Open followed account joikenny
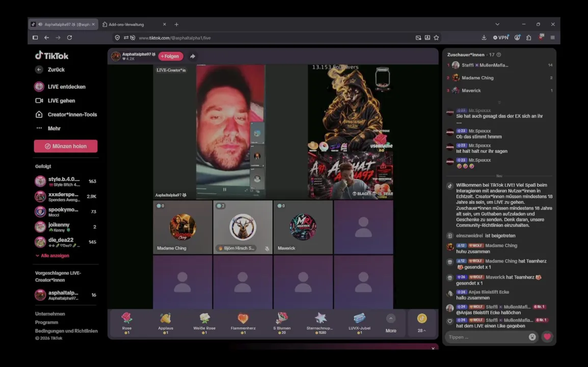The image size is (588, 367). point(66,227)
